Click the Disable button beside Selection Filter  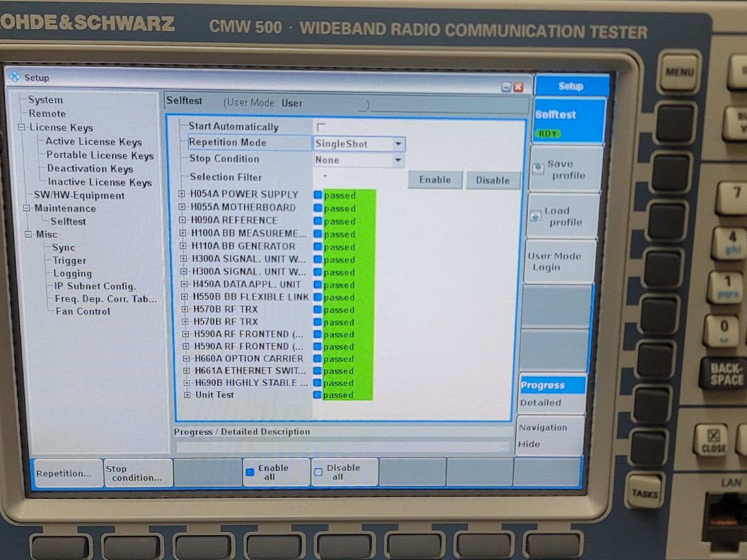pos(493,180)
